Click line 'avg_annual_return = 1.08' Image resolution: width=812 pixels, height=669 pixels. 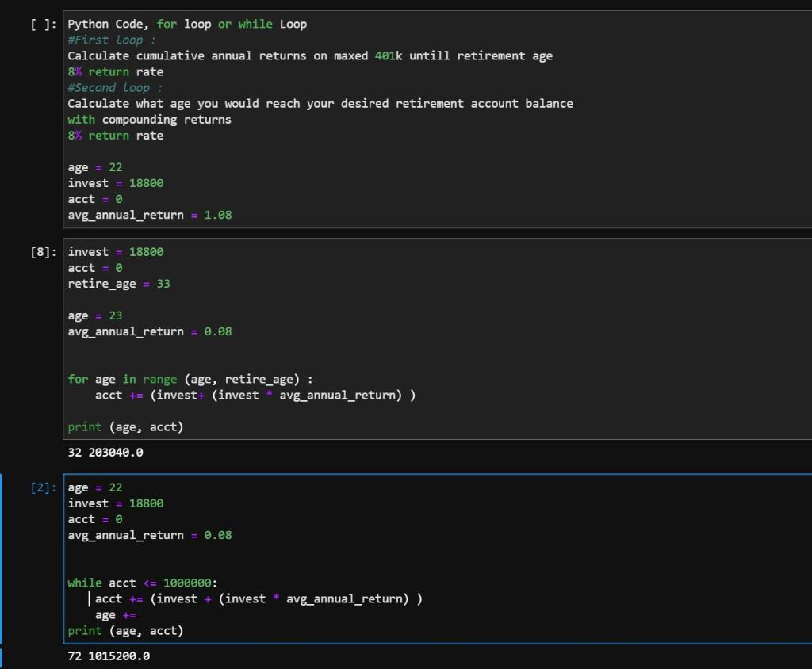(150, 215)
